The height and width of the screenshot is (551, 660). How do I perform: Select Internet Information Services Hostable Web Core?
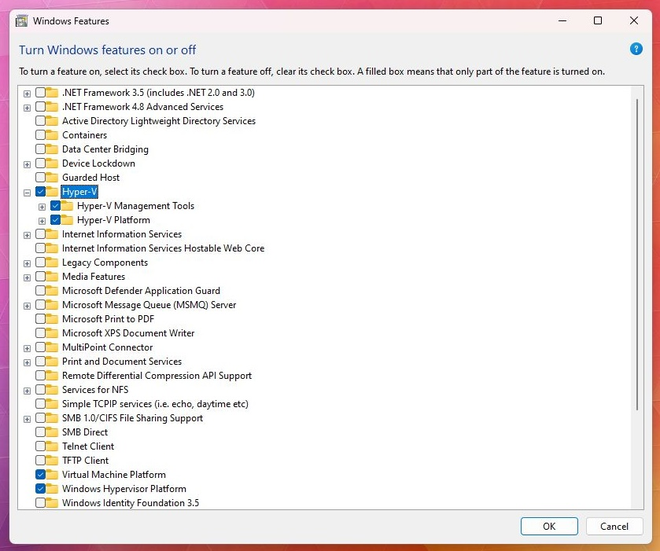tap(163, 248)
